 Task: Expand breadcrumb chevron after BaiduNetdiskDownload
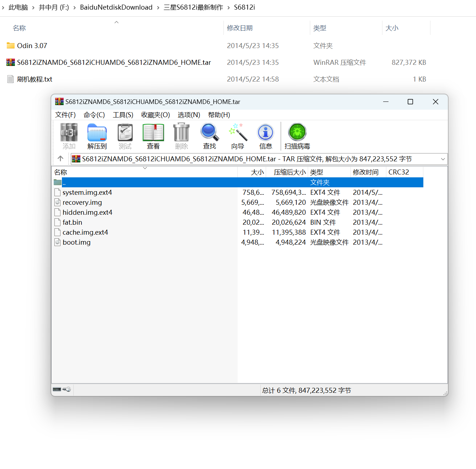(x=158, y=7)
